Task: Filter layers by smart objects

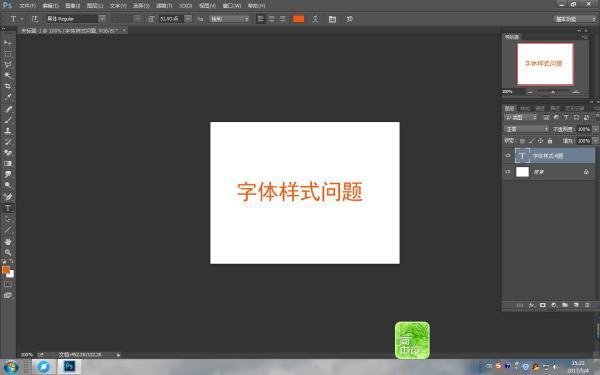Action: (586, 117)
